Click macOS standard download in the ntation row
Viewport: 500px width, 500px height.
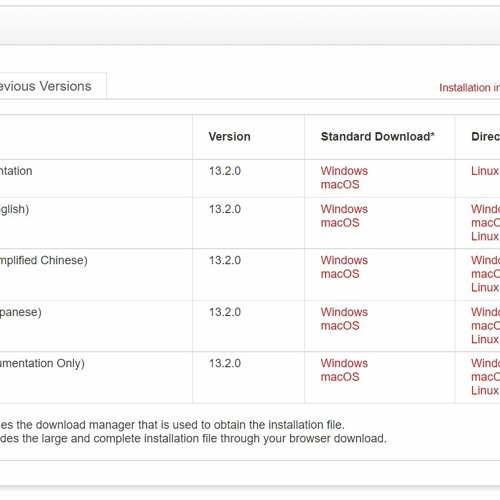point(340,184)
